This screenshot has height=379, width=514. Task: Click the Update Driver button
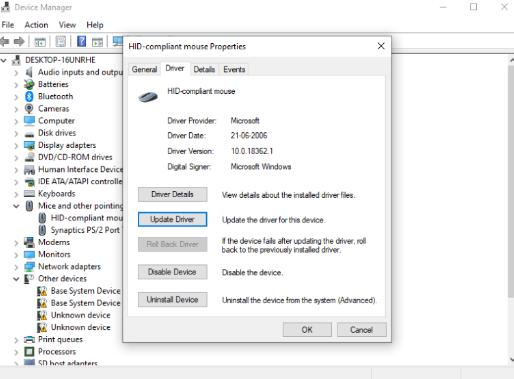coord(172,219)
